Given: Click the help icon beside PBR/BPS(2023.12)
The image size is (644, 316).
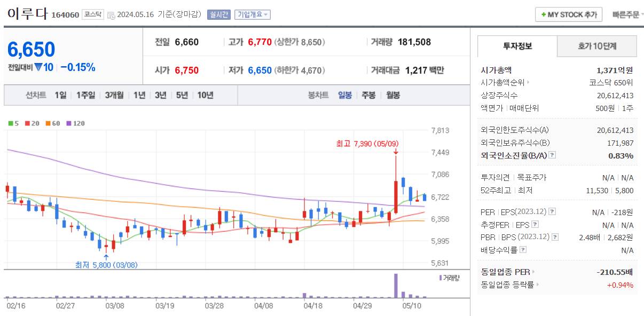Looking at the screenshot, I should pos(554,236).
